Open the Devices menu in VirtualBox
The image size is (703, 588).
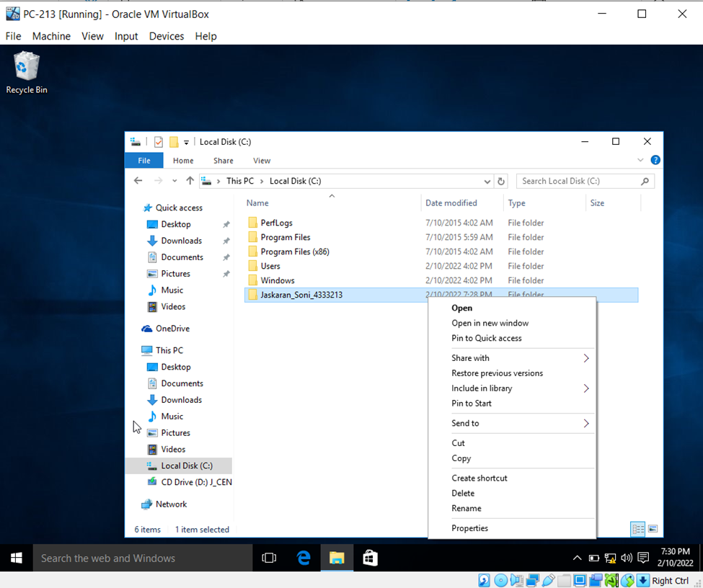[x=167, y=36]
